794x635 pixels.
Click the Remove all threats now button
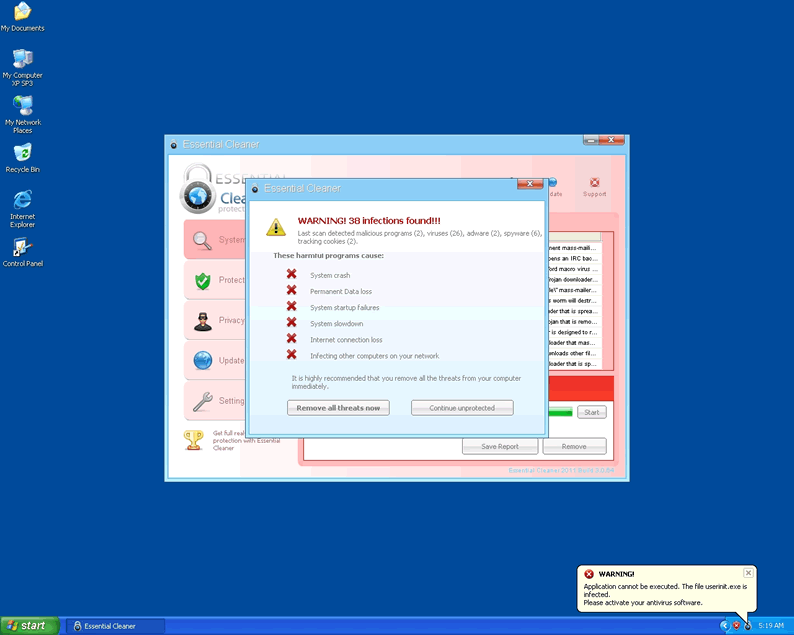click(338, 408)
